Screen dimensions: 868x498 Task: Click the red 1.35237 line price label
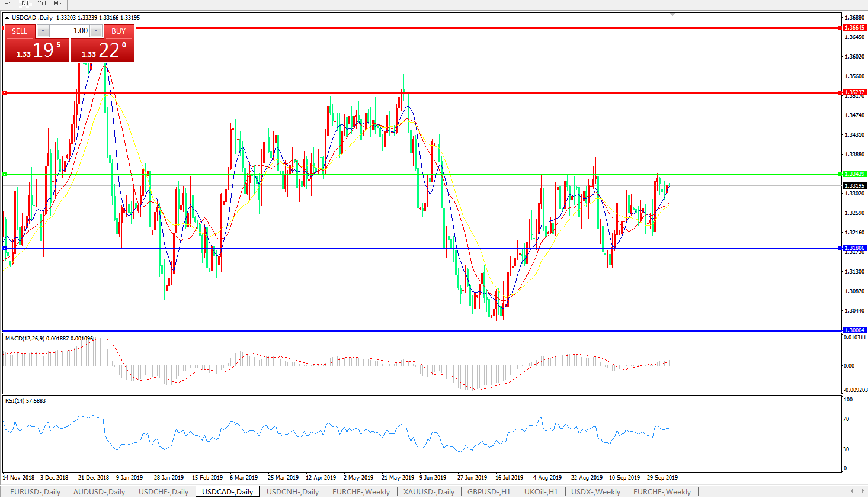click(854, 92)
